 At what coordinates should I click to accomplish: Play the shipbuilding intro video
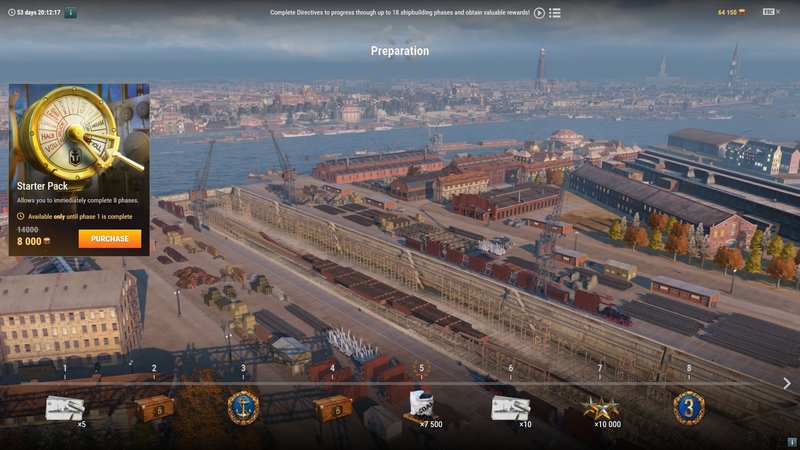click(x=539, y=13)
